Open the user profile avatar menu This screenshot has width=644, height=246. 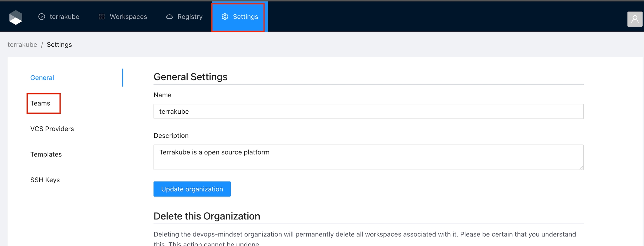click(634, 19)
